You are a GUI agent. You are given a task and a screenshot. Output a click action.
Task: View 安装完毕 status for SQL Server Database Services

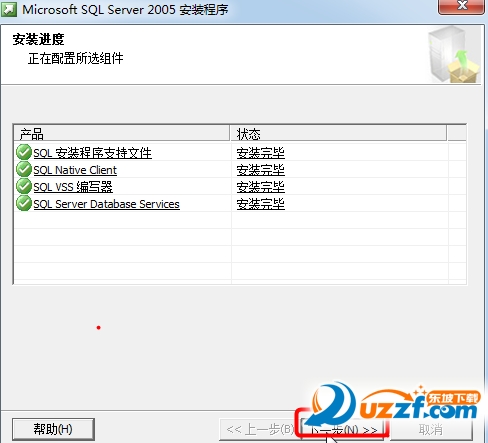(261, 204)
